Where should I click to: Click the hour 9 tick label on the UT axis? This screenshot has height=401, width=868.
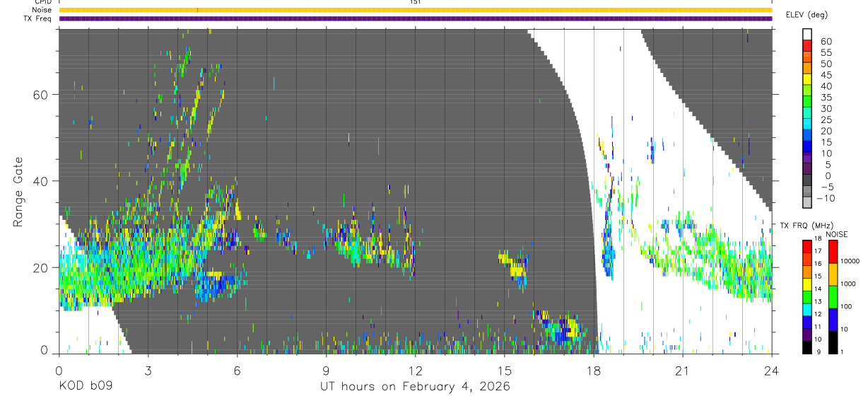pyautogui.click(x=326, y=370)
